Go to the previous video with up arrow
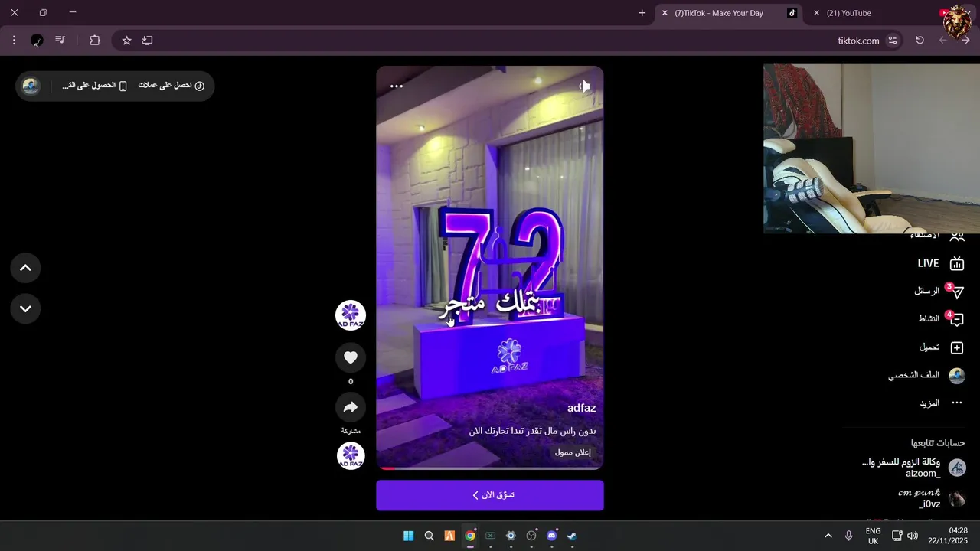This screenshot has width=980, height=551. click(x=25, y=268)
